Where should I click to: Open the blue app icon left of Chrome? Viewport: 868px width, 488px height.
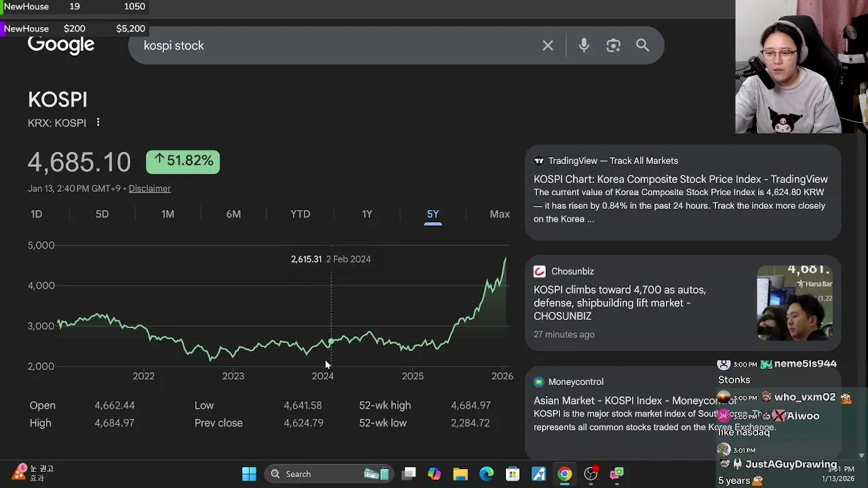tap(538, 474)
